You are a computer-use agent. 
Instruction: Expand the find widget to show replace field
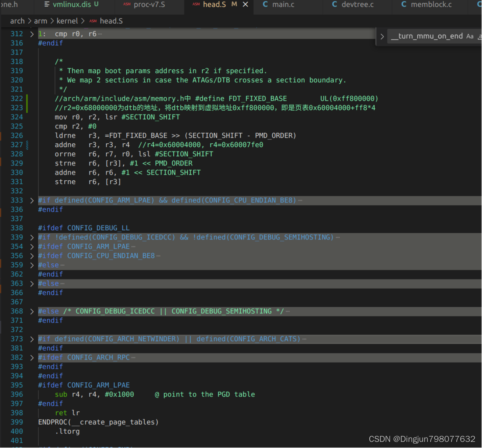(x=382, y=36)
